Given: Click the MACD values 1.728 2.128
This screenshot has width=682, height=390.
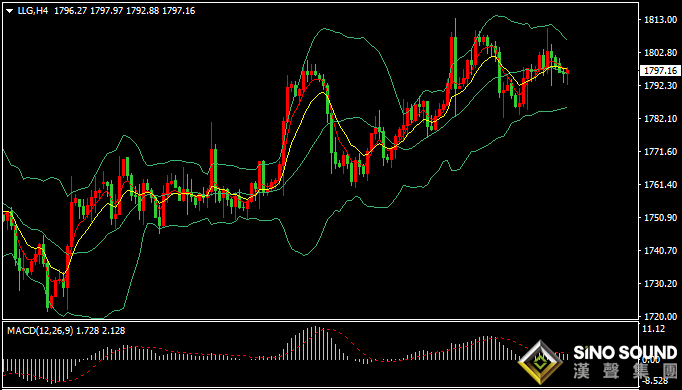Looking at the screenshot, I should (100, 331).
